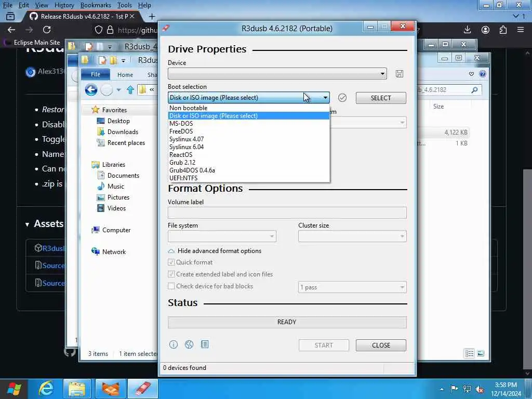Switch Explorer to large icons view
The width and height of the screenshot is (532, 399).
(x=481, y=353)
